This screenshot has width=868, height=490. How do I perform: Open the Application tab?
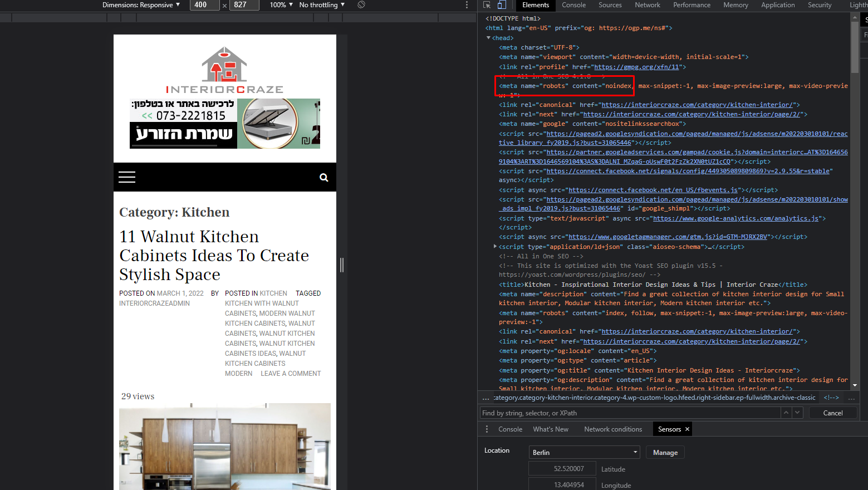778,5
